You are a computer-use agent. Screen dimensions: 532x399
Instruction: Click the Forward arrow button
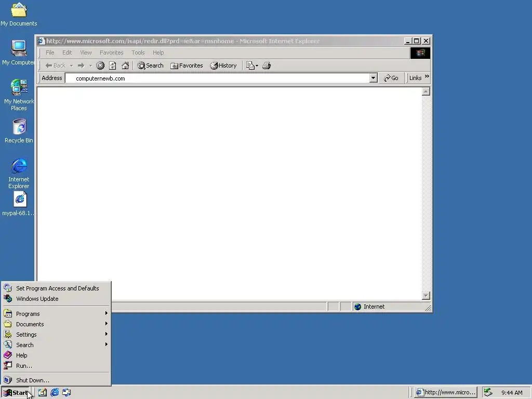pyautogui.click(x=81, y=65)
